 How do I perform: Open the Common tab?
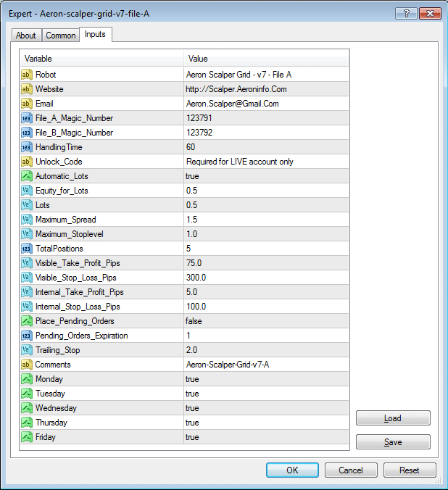coord(61,36)
